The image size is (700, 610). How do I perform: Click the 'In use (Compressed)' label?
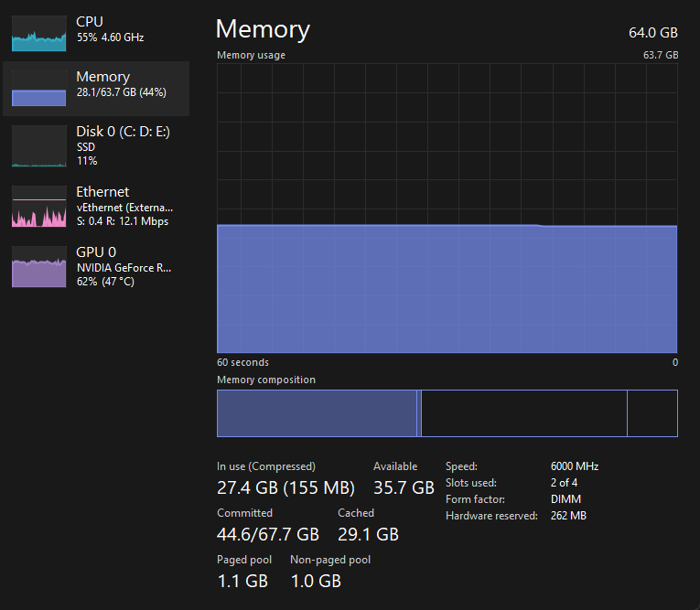tap(266, 466)
